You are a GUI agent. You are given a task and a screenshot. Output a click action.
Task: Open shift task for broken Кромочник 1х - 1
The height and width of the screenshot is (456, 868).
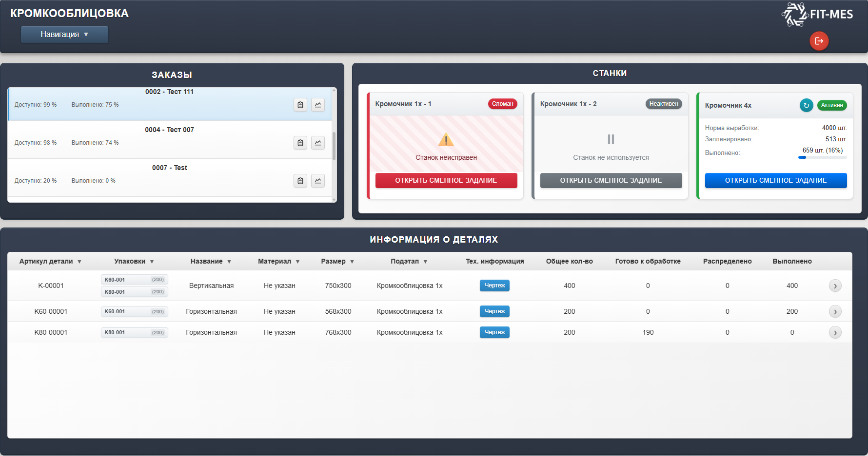click(446, 180)
